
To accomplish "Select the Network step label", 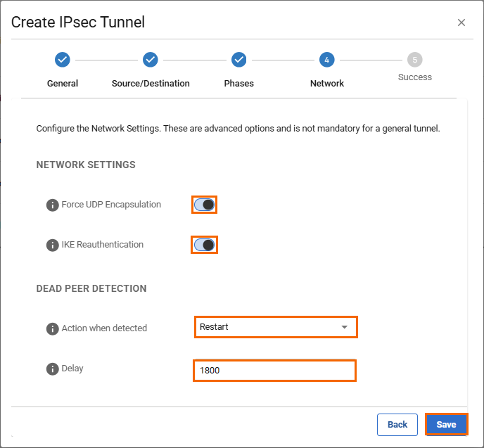I will click(x=327, y=83).
